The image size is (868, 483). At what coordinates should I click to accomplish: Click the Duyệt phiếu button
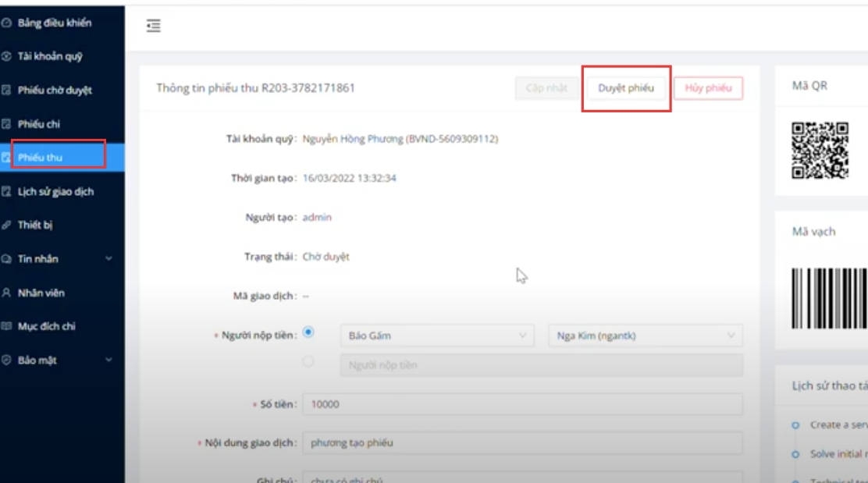click(x=626, y=88)
